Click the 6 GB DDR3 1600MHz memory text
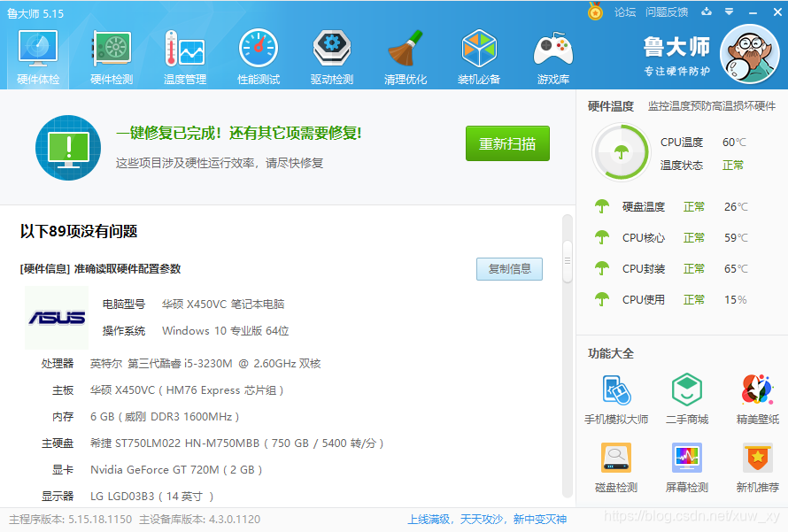The image size is (788, 532). (165, 416)
